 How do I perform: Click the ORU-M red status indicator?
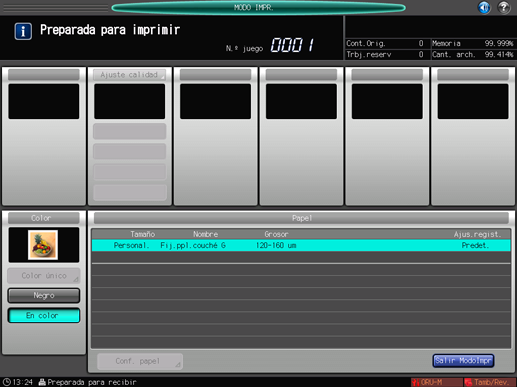pos(436,382)
